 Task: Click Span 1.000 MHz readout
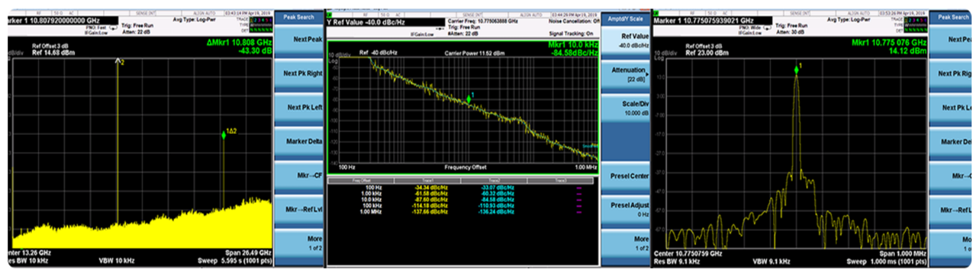(x=902, y=253)
